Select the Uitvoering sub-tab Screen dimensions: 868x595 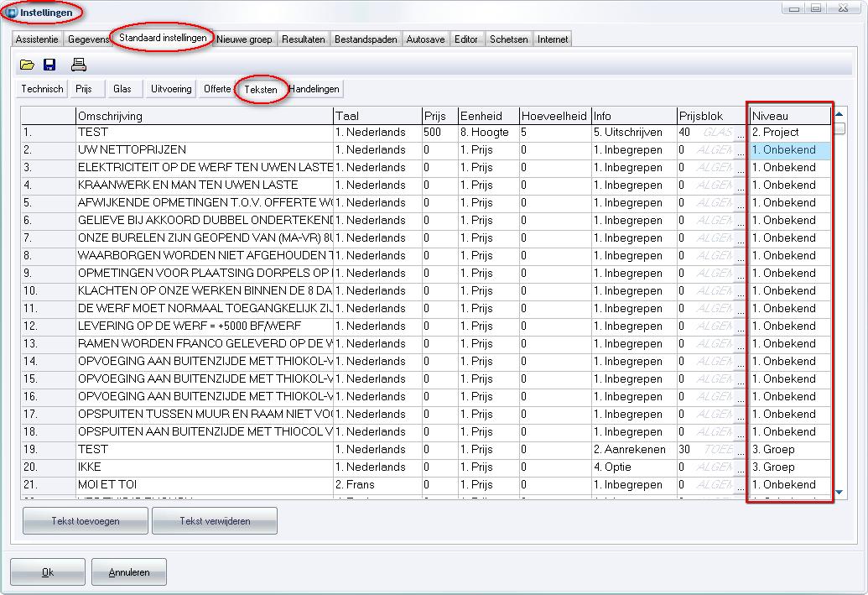point(171,89)
